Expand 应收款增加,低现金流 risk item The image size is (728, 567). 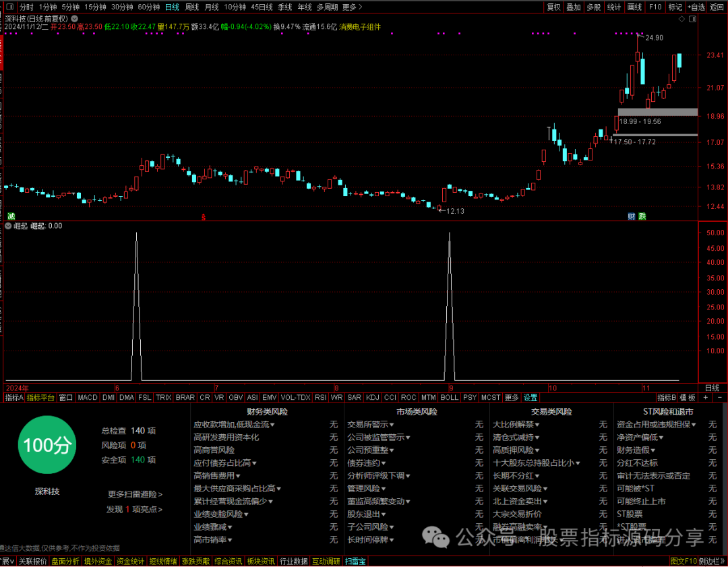click(234, 425)
